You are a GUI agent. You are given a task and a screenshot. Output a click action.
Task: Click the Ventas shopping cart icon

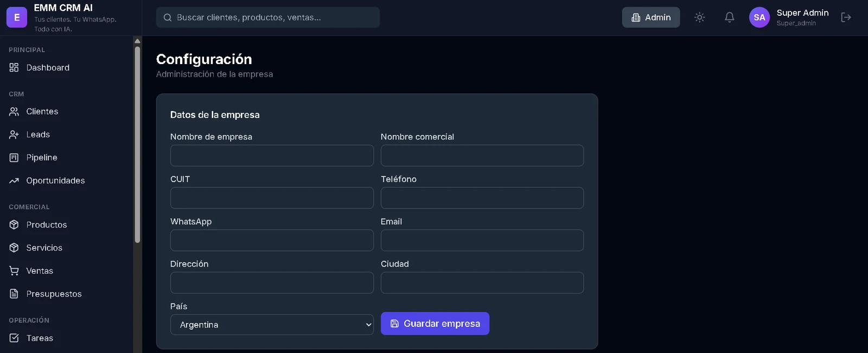(14, 270)
